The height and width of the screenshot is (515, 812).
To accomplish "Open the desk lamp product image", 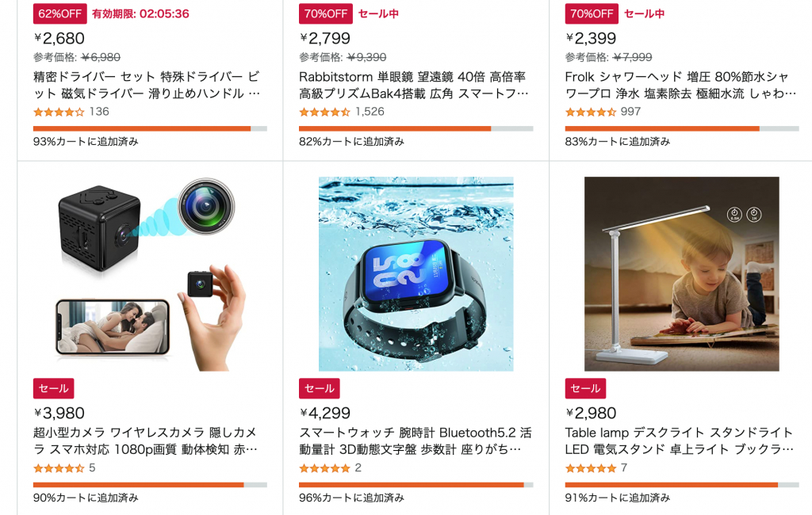I will coord(681,274).
